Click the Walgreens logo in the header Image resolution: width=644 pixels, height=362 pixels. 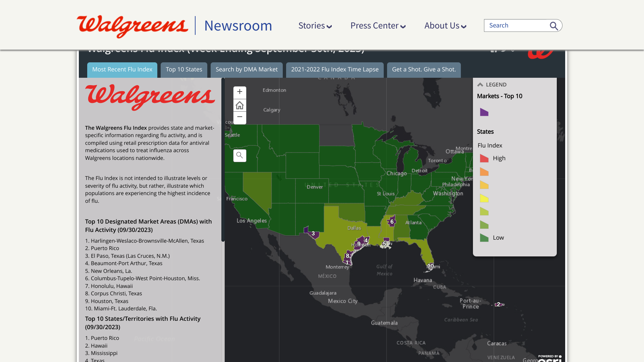(132, 26)
